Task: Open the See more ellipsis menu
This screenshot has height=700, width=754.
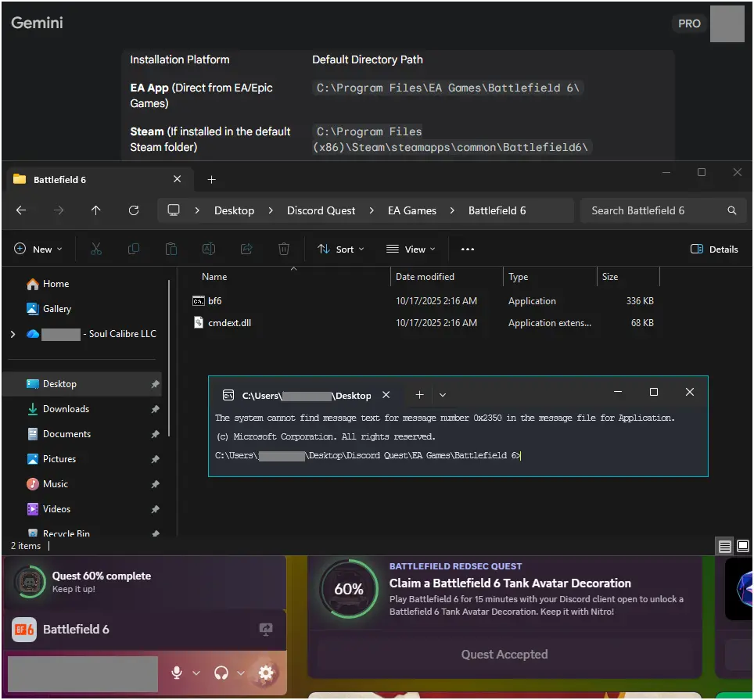Action: pyautogui.click(x=468, y=249)
